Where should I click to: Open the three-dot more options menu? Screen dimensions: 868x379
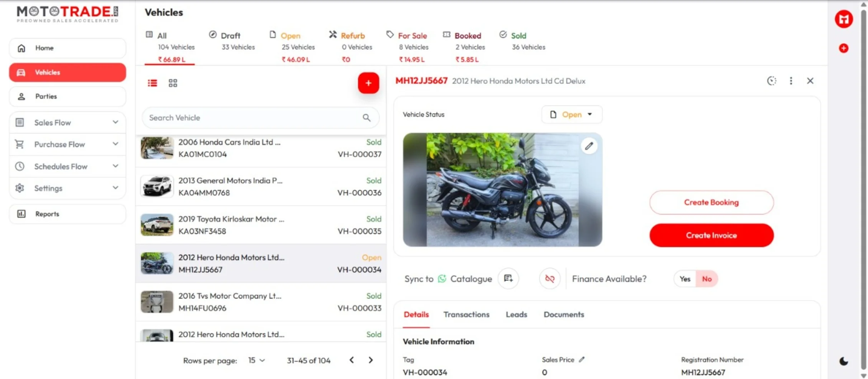pyautogui.click(x=791, y=81)
